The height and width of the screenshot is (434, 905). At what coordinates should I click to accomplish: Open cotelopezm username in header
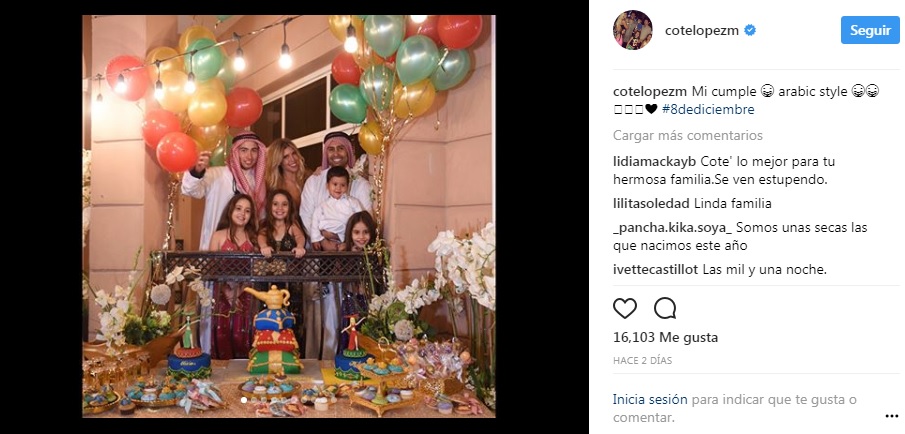tap(702, 31)
